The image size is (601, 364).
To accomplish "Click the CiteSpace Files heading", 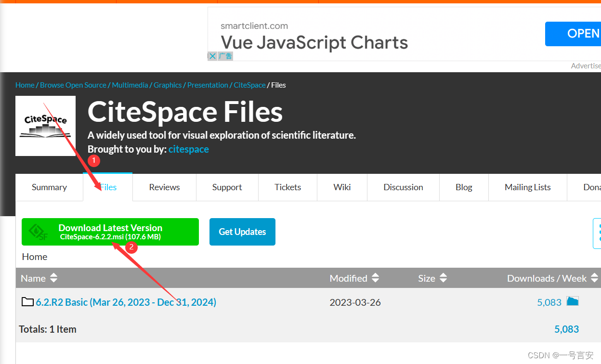I will 185,112.
